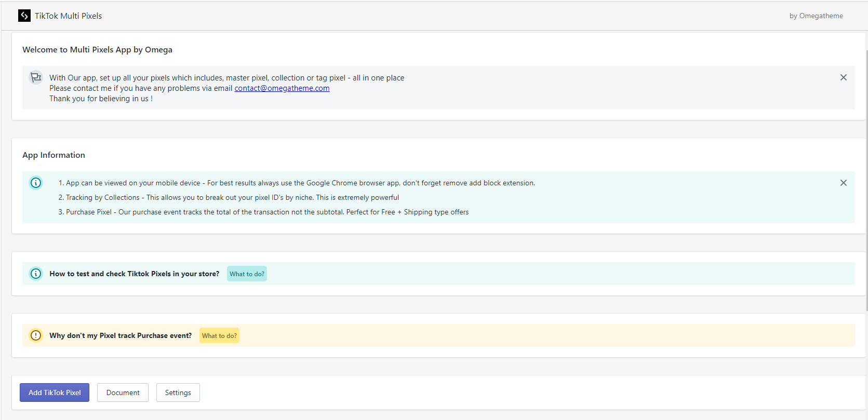The image size is (868, 420).
Task: Click the yellow warning icon for Purchase event
Action: tap(36, 335)
